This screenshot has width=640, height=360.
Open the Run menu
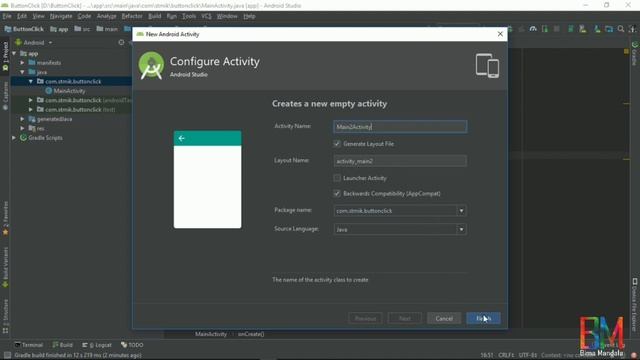(x=172, y=16)
